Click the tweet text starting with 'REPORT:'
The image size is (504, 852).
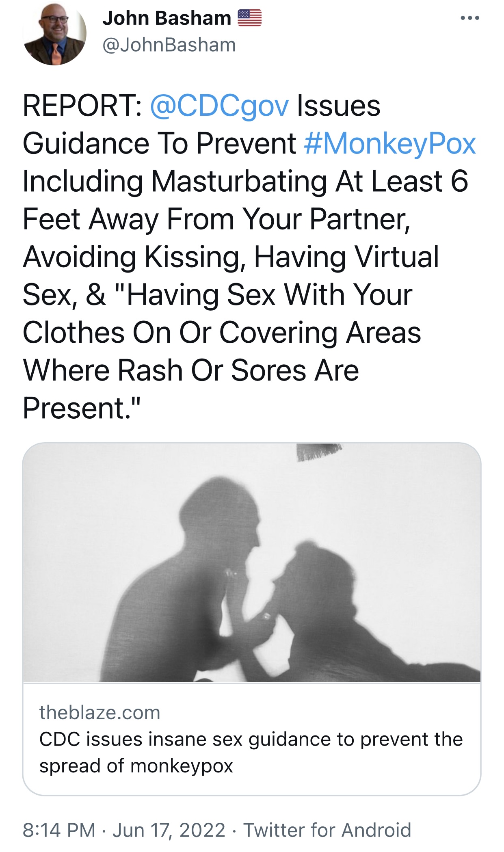[249, 257]
